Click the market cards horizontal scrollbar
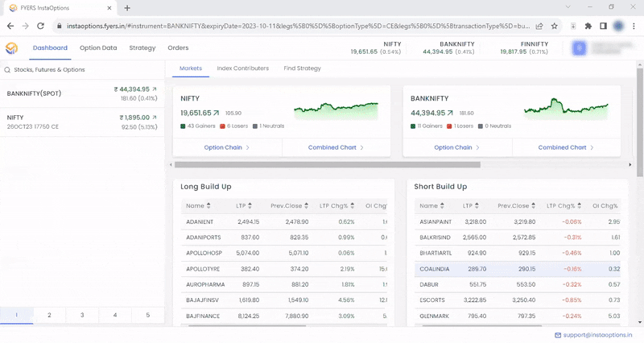644x343 pixels. coord(328,165)
